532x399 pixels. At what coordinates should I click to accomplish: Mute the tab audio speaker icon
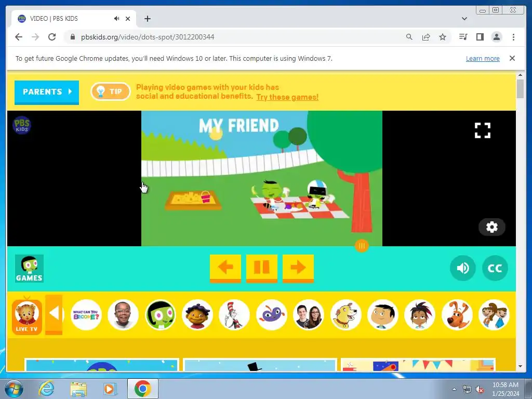[116, 19]
